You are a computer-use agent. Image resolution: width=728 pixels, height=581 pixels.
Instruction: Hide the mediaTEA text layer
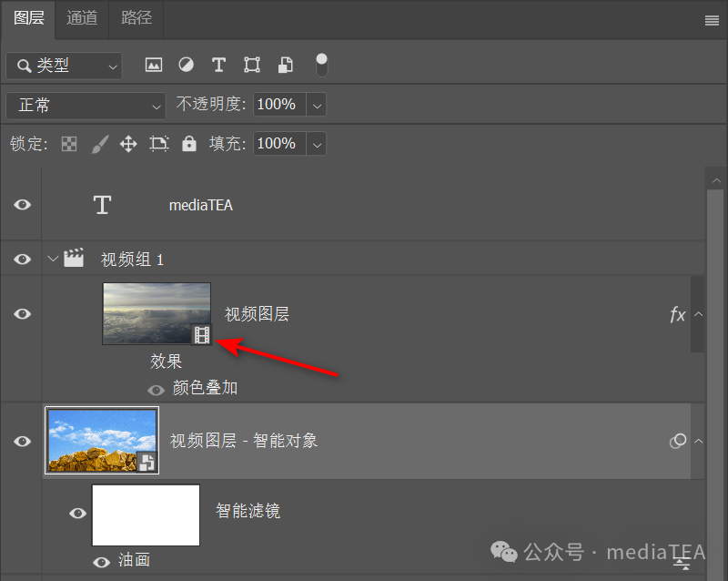coord(22,205)
